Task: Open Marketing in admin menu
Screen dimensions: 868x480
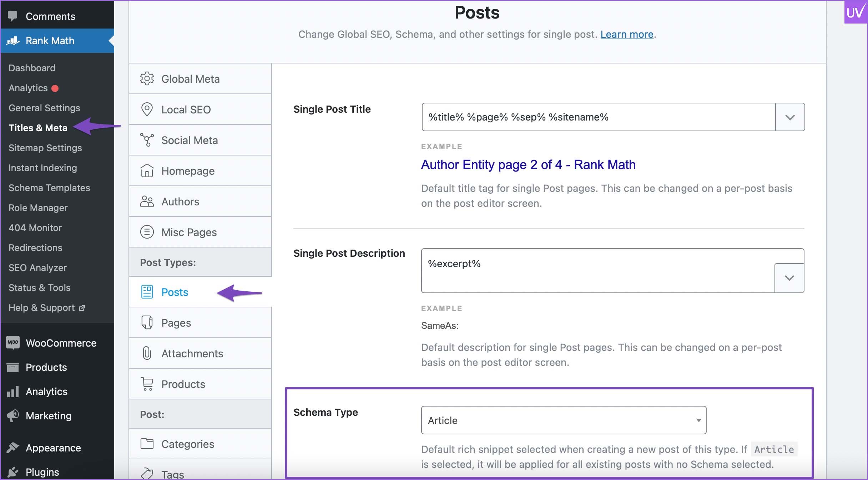Action: click(57, 416)
